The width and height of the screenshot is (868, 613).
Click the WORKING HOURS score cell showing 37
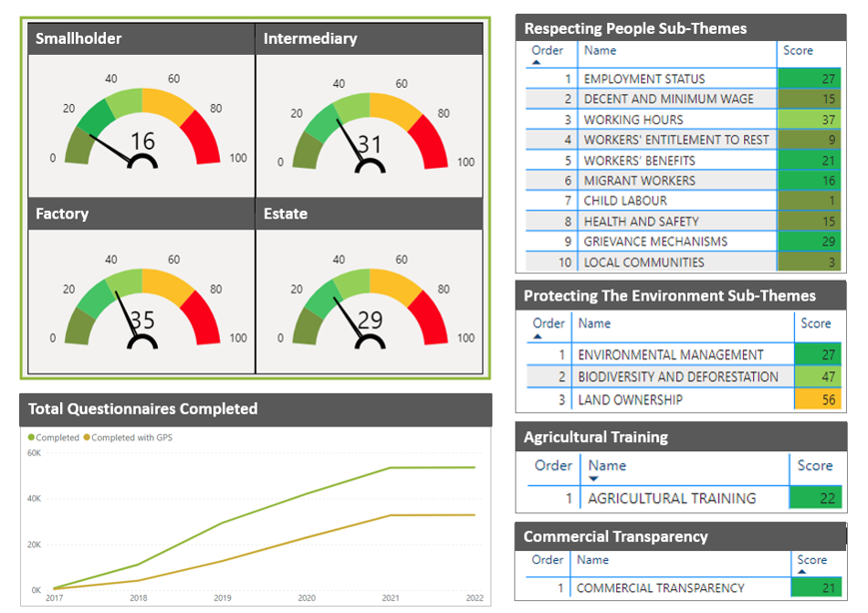[x=809, y=120]
